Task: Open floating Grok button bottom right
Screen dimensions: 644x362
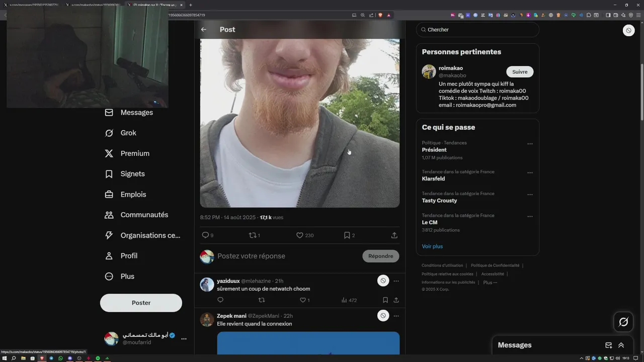Action: 623,322
